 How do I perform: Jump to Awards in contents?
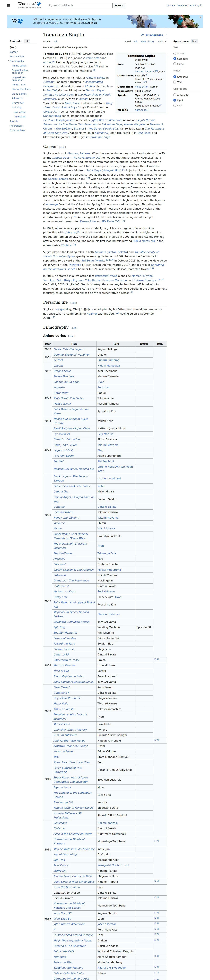coord(14,121)
